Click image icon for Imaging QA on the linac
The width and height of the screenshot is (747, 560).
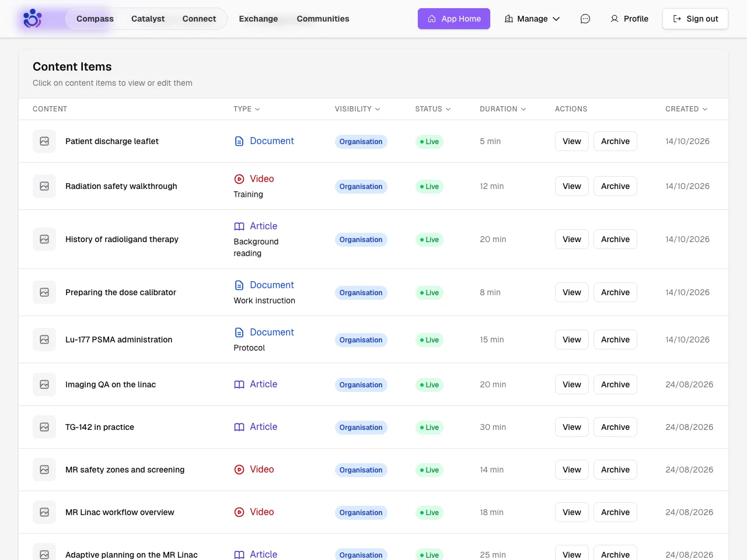44,384
